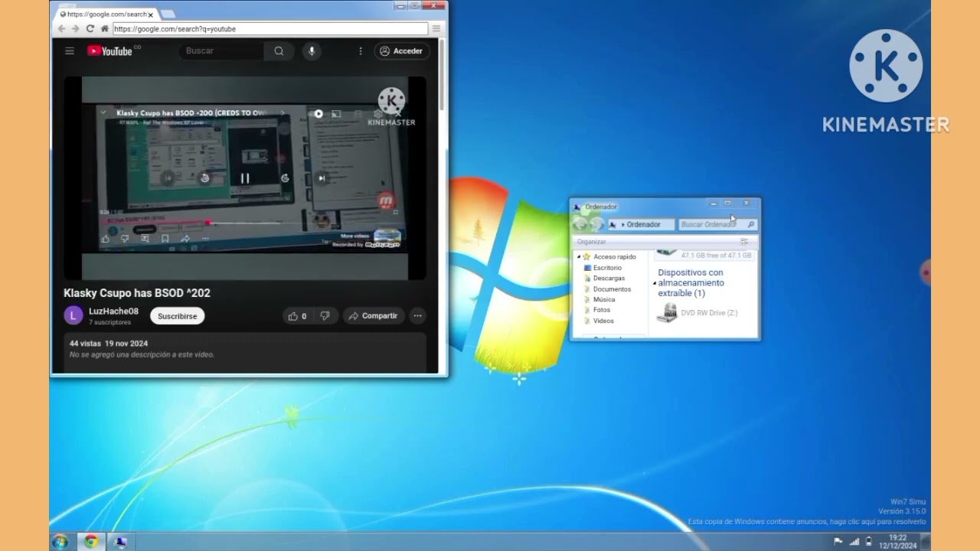Image resolution: width=980 pixels, height=551 pixels.
Task: Dislike the video with thumbs down
Action: coord(325,316)
